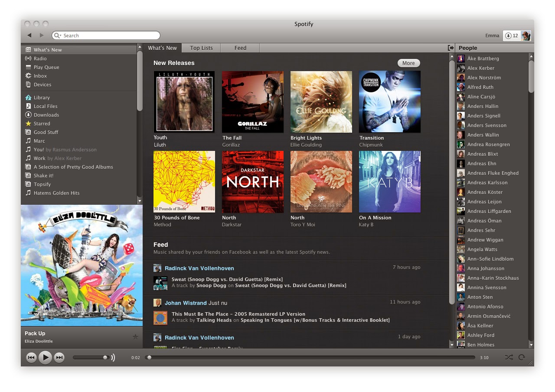The height and width of the screenshot is (392, 555).
Task: Open the Topsify playlist icon
Action: (x=28, y=184)
